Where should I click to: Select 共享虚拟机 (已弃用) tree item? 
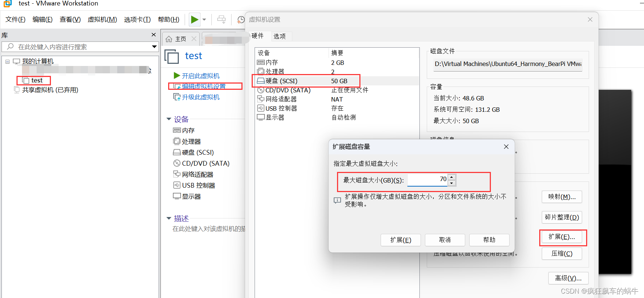coord(50,90)
